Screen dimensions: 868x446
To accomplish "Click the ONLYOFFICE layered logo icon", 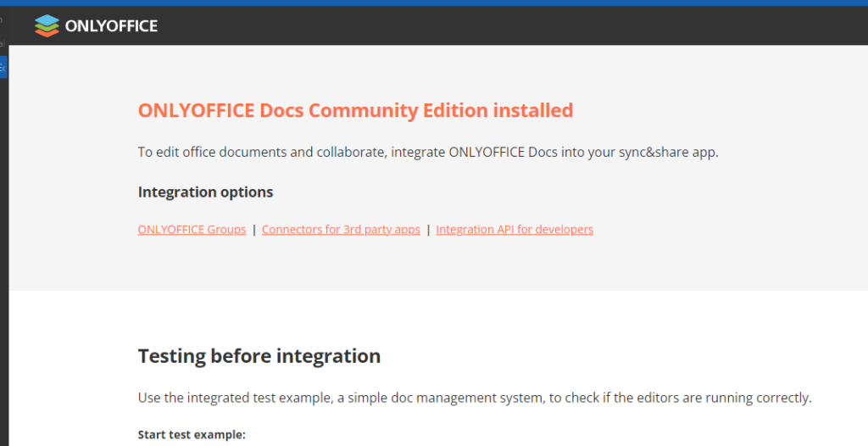I will point(47,25).
